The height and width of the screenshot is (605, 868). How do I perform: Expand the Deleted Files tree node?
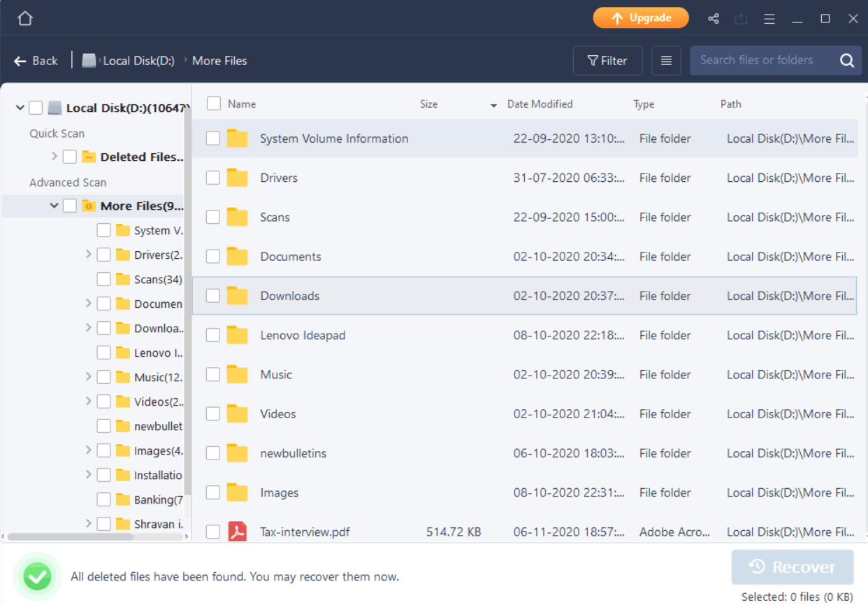(55, 157)
